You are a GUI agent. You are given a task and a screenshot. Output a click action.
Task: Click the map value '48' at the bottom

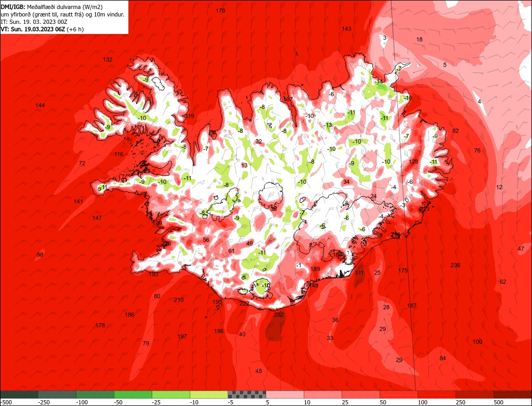coord(259,371)
